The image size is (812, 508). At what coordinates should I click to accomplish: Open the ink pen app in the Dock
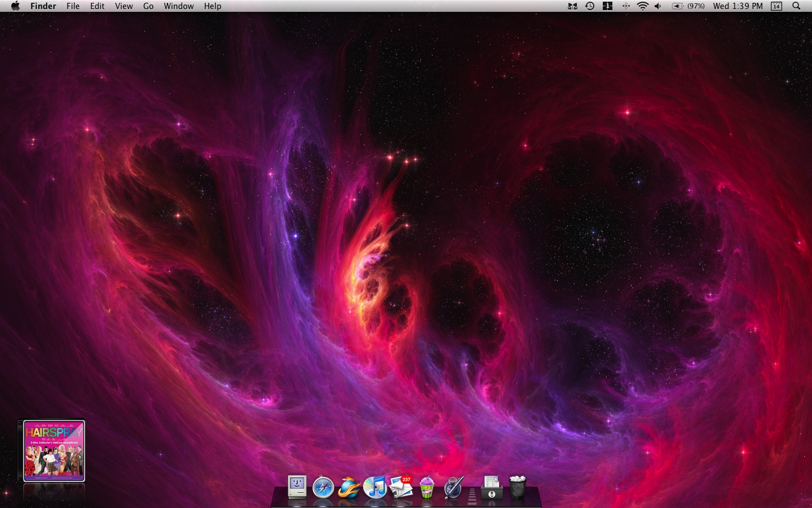(x=453, y=487)
